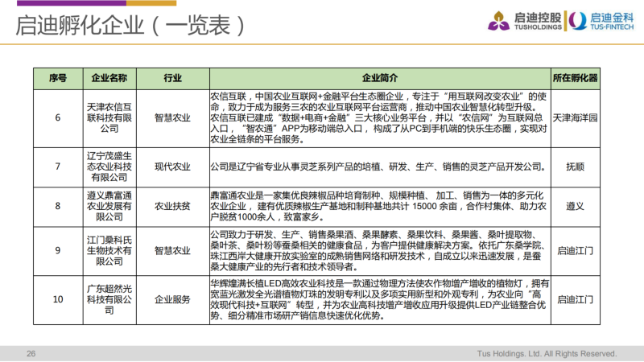
Task: Click the 序号 column header
Action: [58, 78]
